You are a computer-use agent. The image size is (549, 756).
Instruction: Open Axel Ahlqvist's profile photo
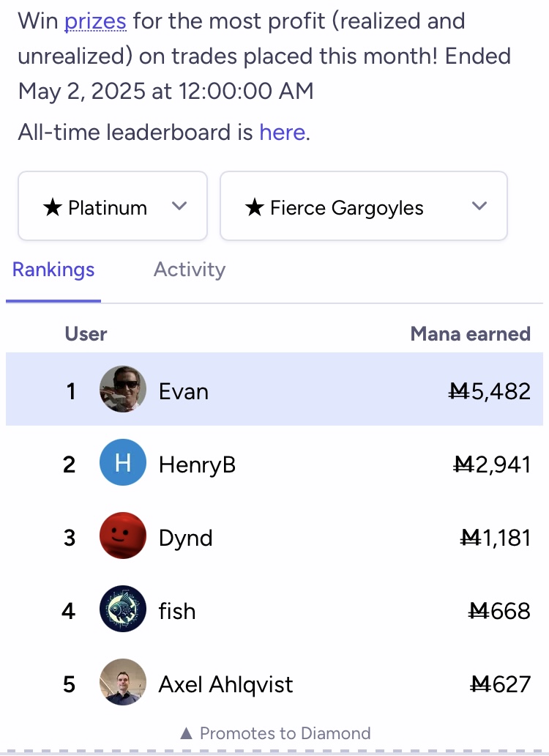[123, 682]
